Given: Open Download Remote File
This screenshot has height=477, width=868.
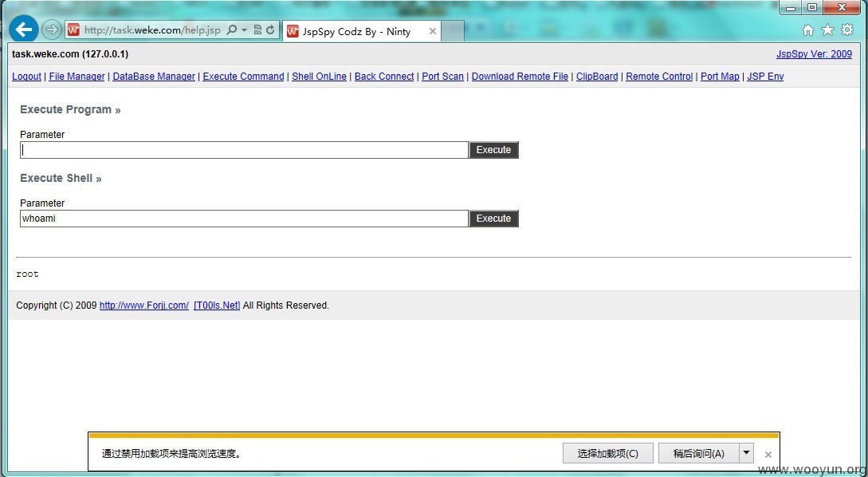Looking at the screenshot, I should 520,77.
